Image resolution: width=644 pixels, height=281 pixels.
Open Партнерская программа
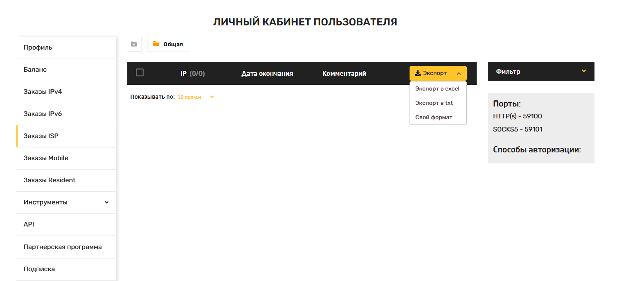[x=66, y=247]
